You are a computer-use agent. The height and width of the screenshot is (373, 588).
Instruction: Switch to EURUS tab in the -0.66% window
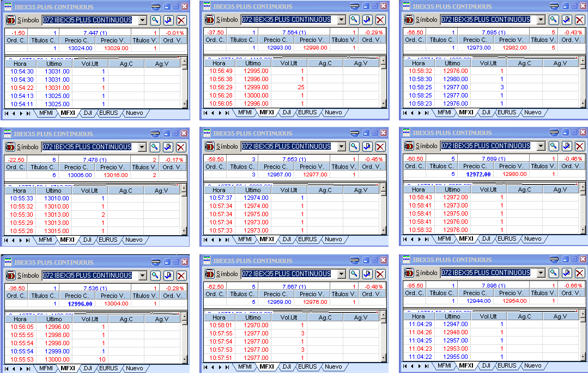(507, 365)
